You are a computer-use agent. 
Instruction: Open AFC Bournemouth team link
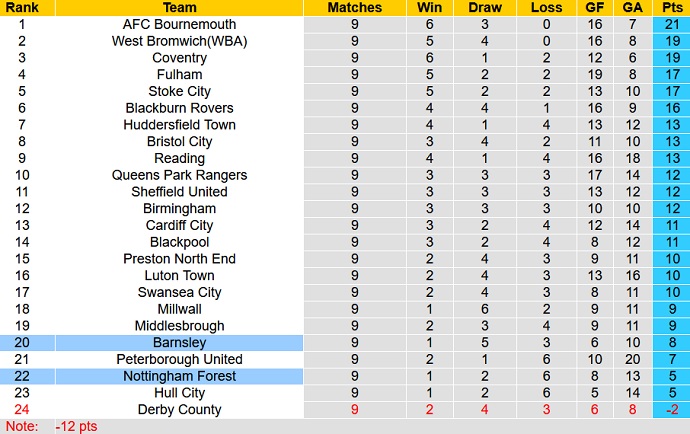[x=180, y=24]
